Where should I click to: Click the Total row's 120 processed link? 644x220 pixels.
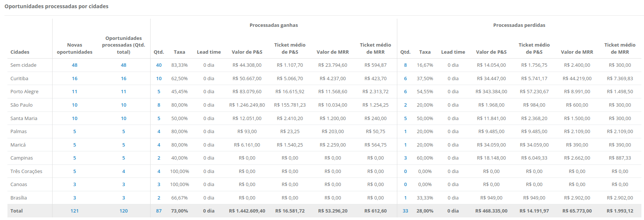click(123, 211)
